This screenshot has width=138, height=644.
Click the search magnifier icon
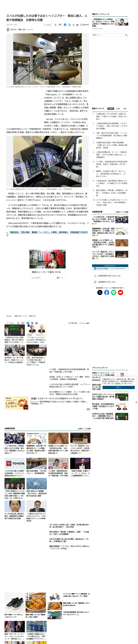pyautogui.click(x=126, y=35)
